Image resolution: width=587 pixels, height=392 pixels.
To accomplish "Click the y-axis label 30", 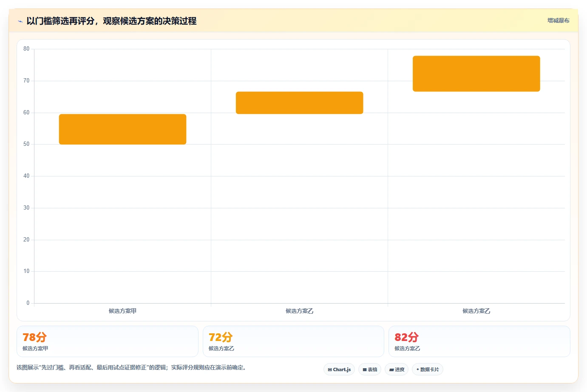I will click(26, 208).
